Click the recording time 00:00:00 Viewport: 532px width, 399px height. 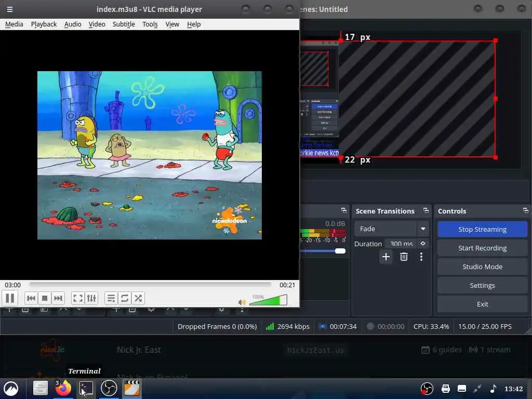(386, 326)
